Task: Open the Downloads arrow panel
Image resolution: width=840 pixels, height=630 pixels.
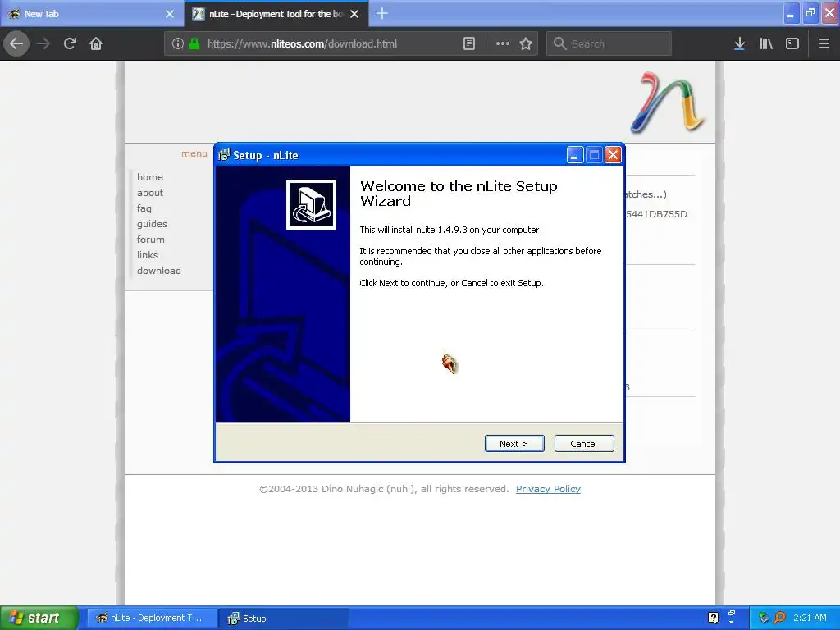Action: coord(739,44)
